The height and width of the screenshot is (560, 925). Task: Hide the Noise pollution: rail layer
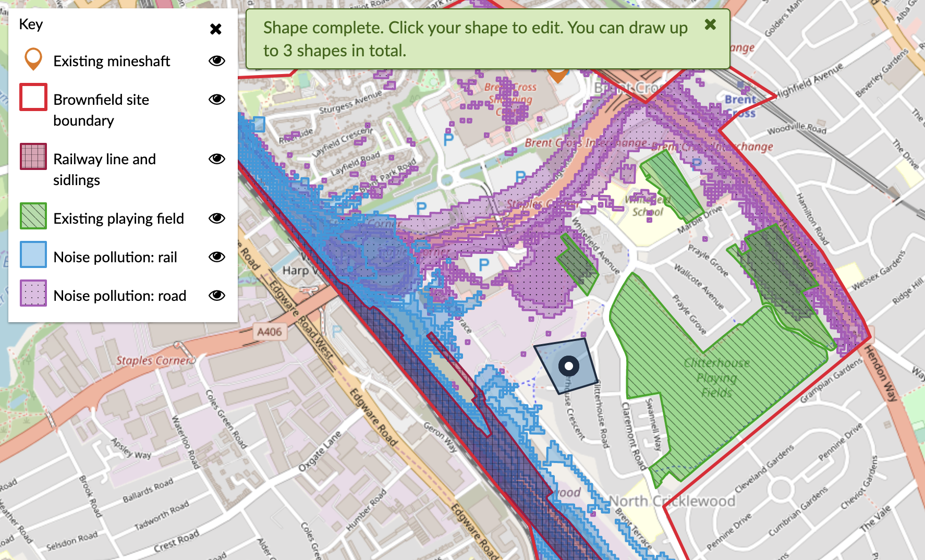216,257
